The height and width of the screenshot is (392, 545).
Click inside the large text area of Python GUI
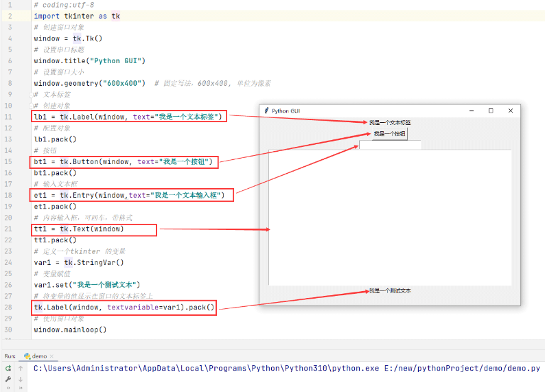[x=390, y=218]
